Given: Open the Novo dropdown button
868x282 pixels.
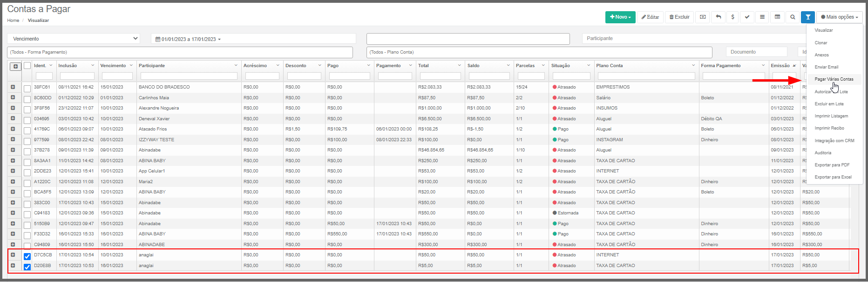Looking at the screenshot, I should 620,17.
